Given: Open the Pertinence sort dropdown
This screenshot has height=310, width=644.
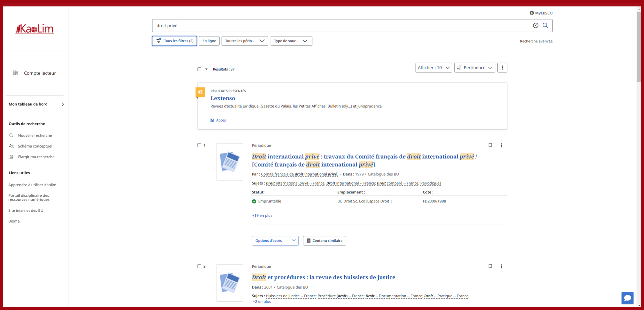Looking at the screenshot, I should [x=474, y=68].
